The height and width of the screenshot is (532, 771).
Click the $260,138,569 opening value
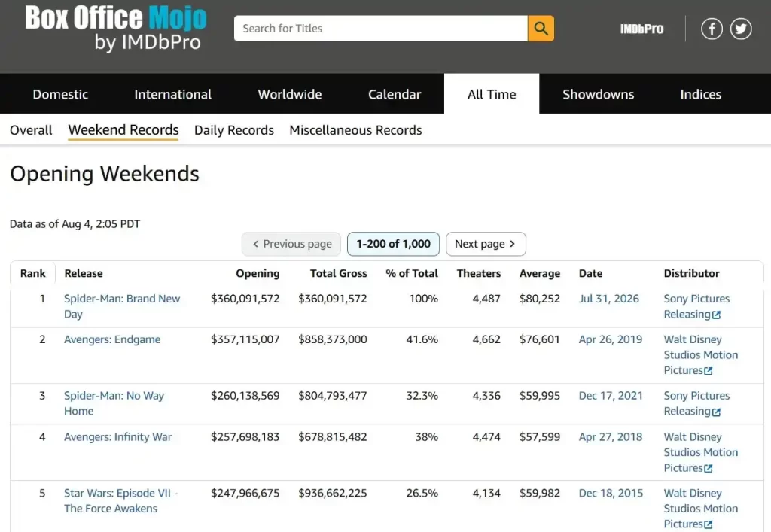pos(245,396)
